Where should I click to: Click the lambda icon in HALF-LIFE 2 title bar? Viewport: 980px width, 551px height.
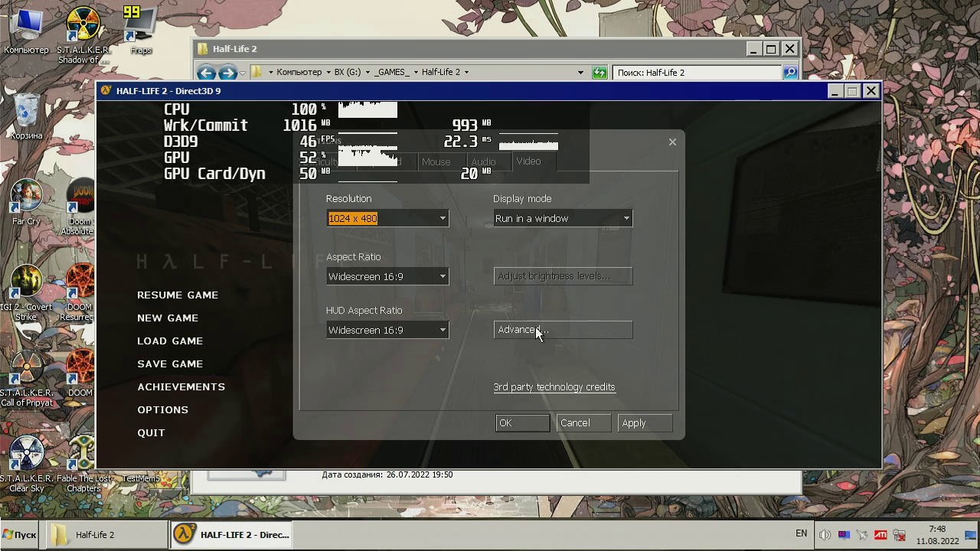click(x=106, y=90)
